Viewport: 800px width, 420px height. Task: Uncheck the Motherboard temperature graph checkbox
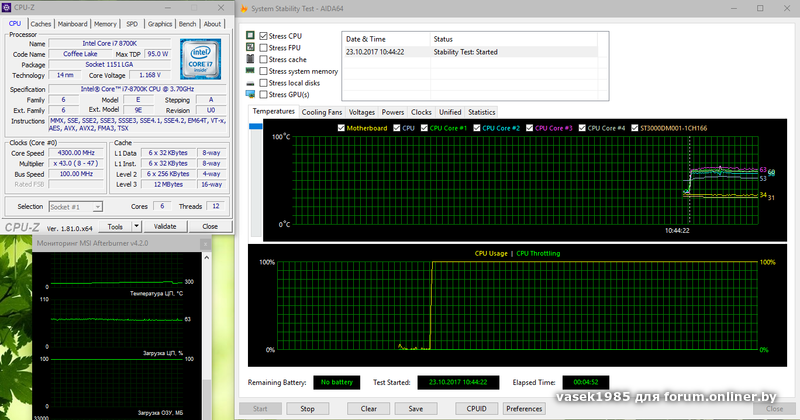pyautogui.click(x=342, y=128)
